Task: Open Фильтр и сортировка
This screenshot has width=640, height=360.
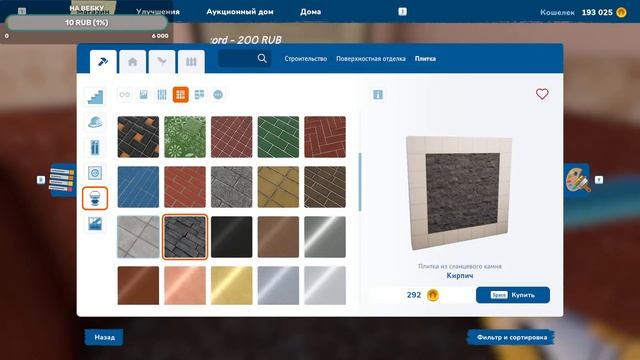Action: pos(511,337)
